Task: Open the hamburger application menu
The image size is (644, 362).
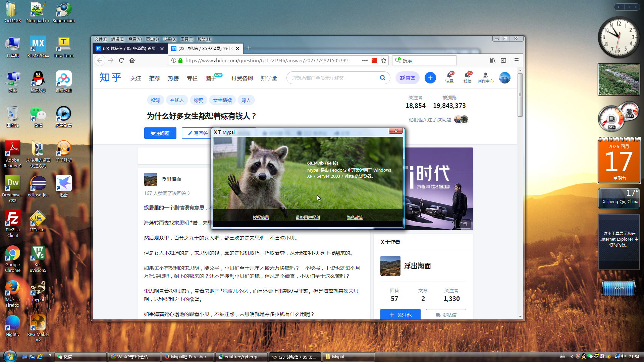Action: click(x=516, y=60)
